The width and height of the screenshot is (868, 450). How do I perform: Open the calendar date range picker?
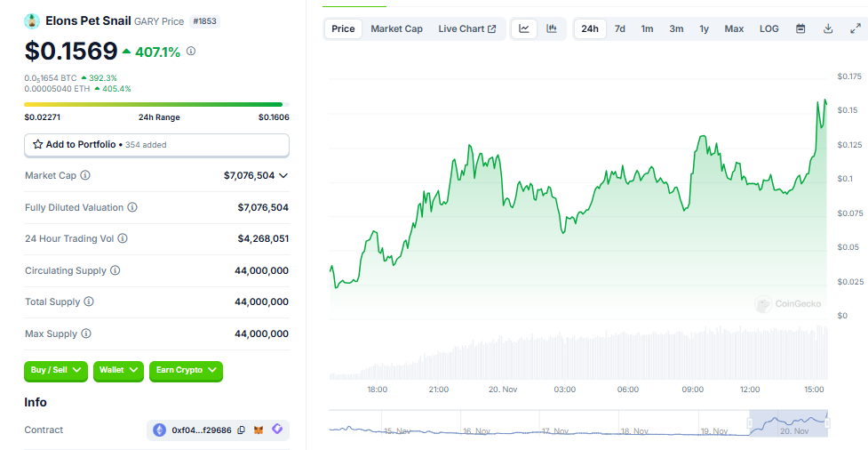pyautogui.click(x=800, y=28)
